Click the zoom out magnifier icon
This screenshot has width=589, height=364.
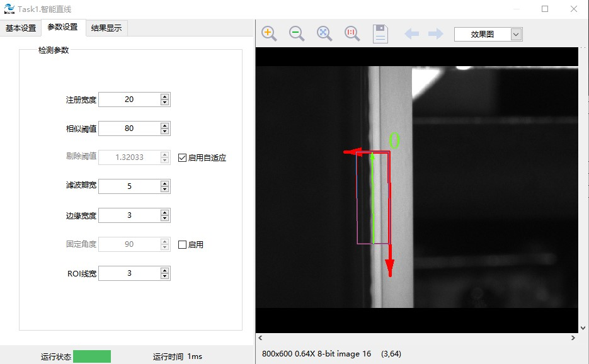pos(297,33)
